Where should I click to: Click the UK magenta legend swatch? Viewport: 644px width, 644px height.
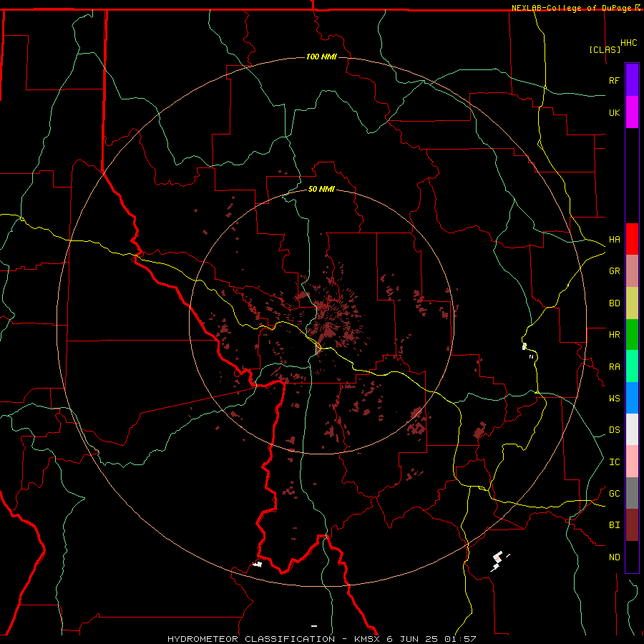pos(632,112)
